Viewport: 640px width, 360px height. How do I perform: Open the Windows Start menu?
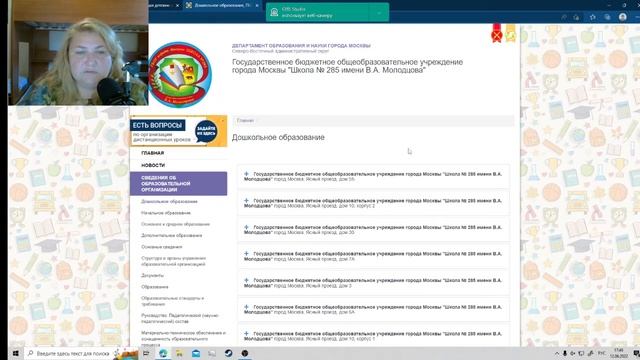16,353
